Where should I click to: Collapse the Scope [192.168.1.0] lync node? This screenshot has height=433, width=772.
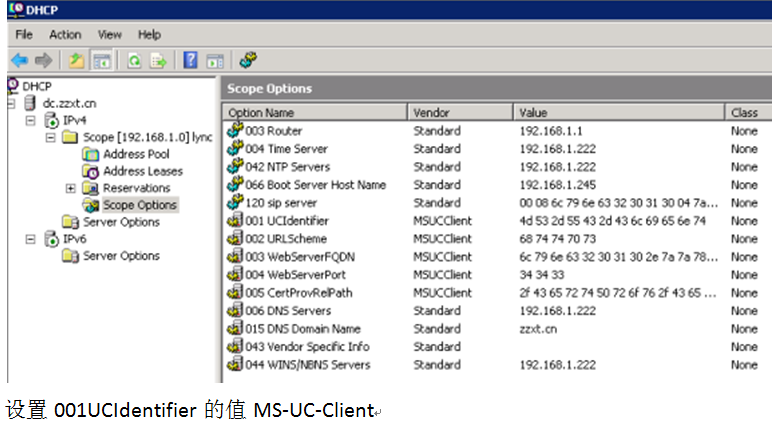tap(50, 137)
